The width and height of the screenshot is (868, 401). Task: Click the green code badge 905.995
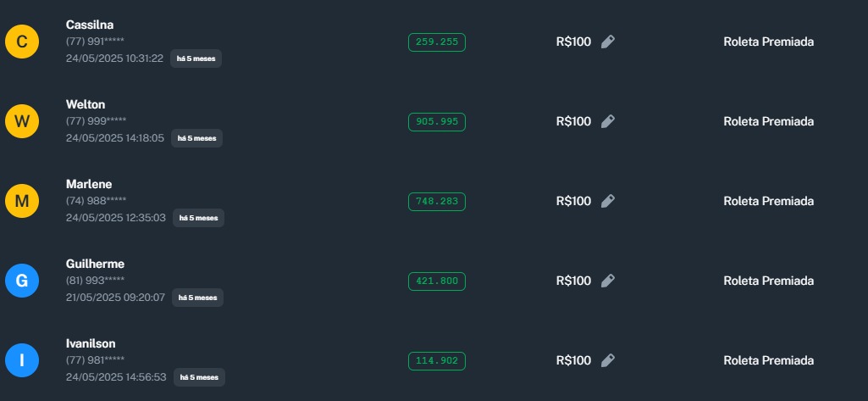(x=437, y=121)
